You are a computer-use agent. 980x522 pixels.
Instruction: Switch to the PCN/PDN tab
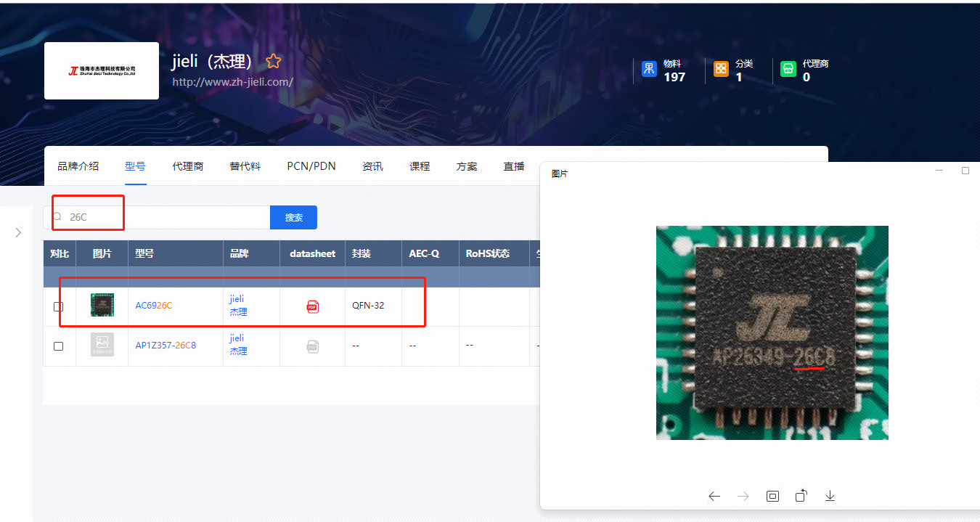coord(311,166)
